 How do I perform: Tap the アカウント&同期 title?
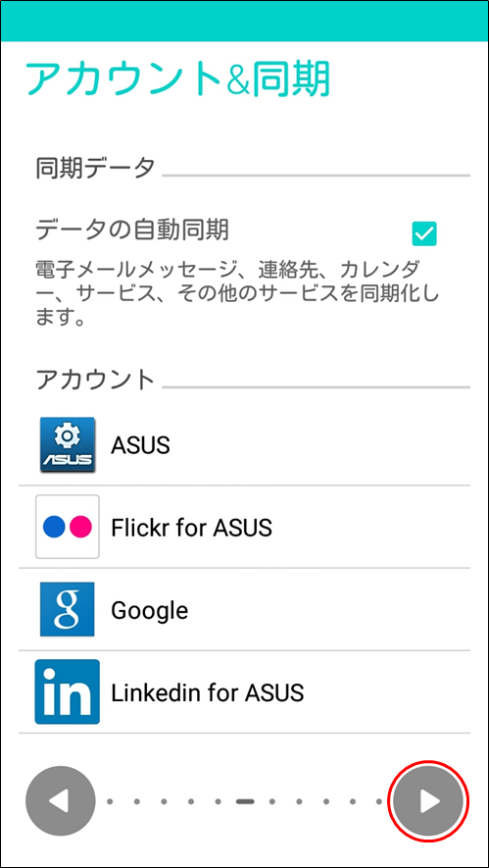[177, 79]
